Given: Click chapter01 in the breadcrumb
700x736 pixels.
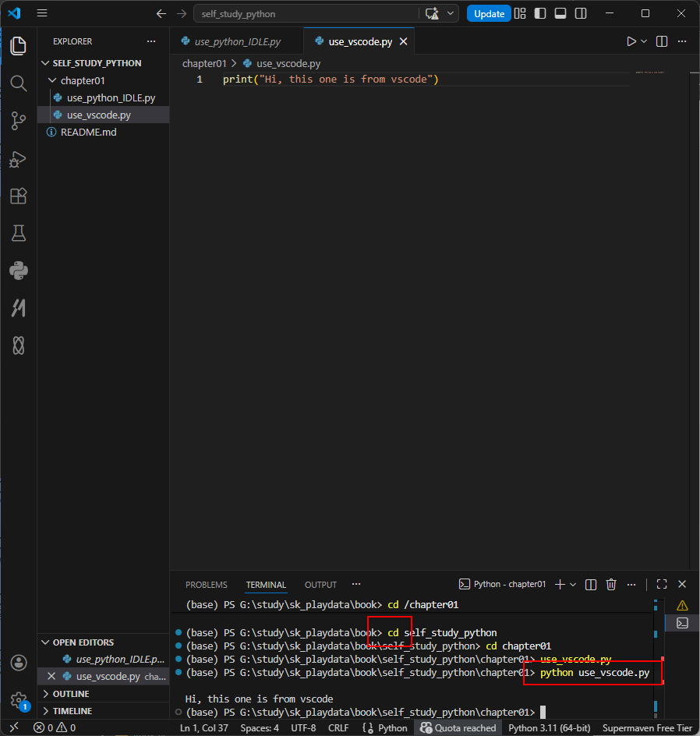Looking at the screenshot, I should (204, 63).
